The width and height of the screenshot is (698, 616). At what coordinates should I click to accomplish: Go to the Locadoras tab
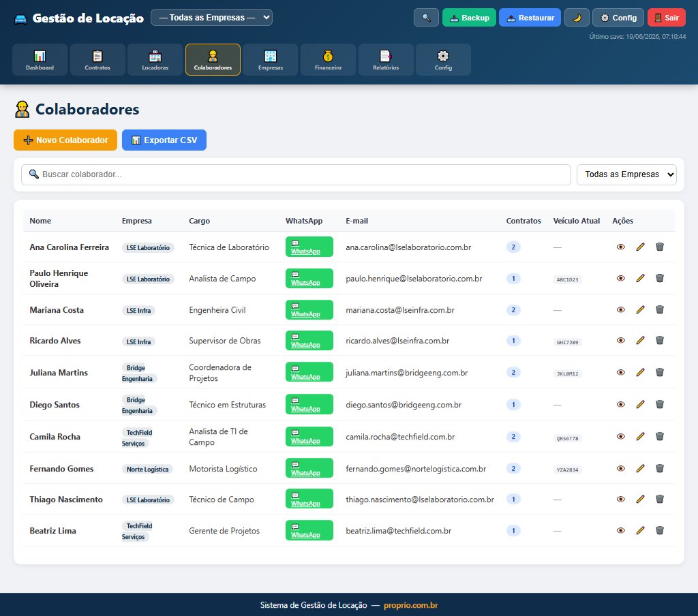(155, 60)
